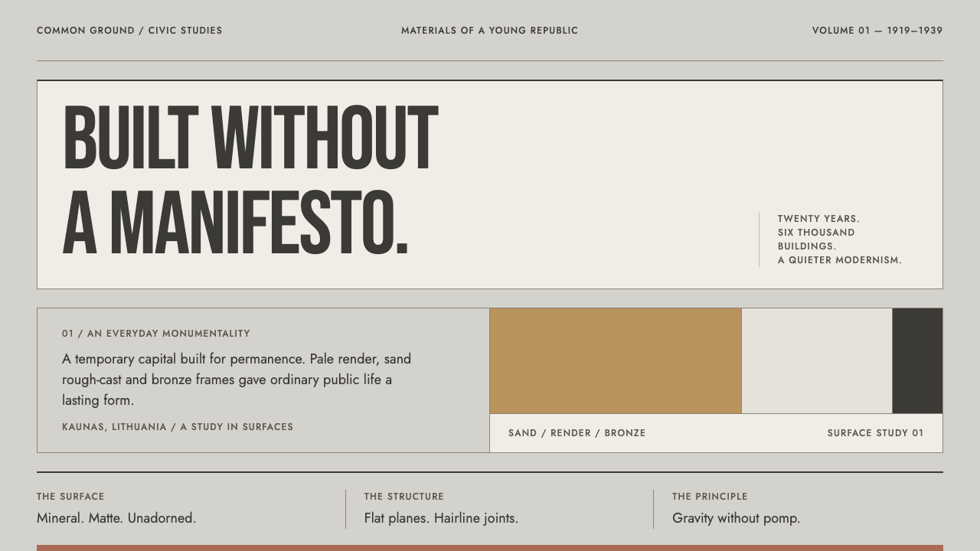Click 'Flat planes. Hairline joints.' text

tap(441, 518)
